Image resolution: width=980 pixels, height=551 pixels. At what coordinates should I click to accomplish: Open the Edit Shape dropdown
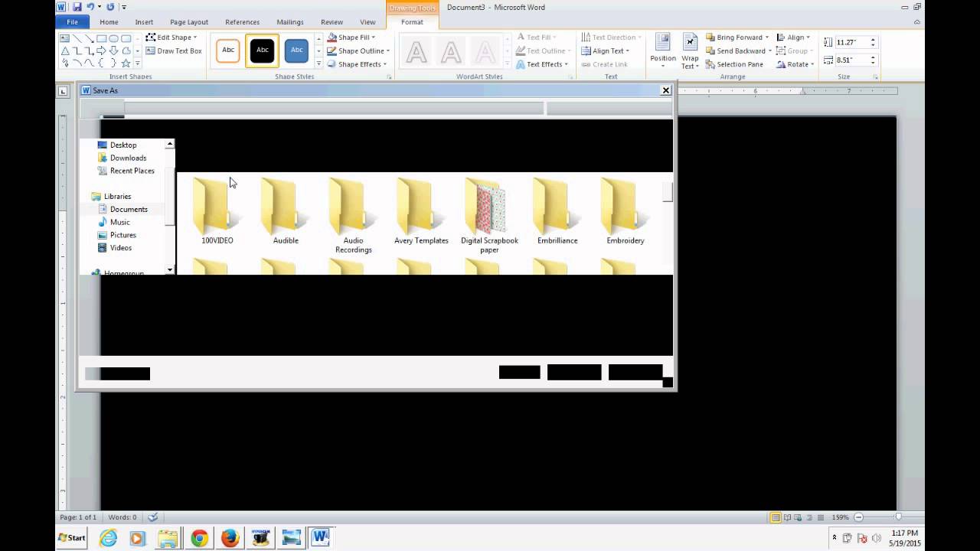tap(171, 37)
